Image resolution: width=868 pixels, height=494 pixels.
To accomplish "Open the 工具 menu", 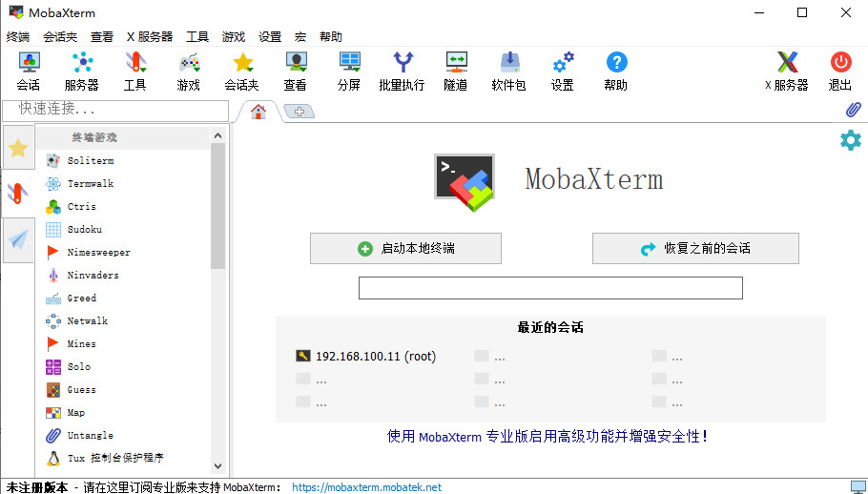I will [197, 37].
